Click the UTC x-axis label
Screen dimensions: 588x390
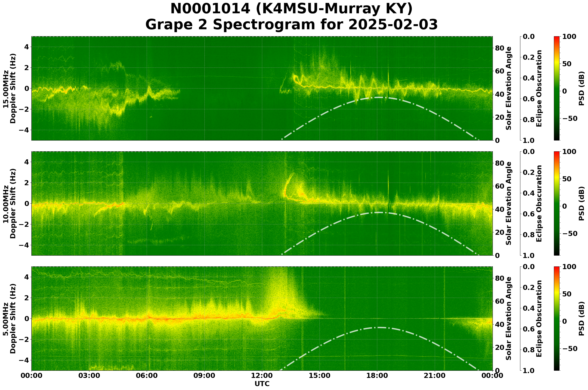262,384
